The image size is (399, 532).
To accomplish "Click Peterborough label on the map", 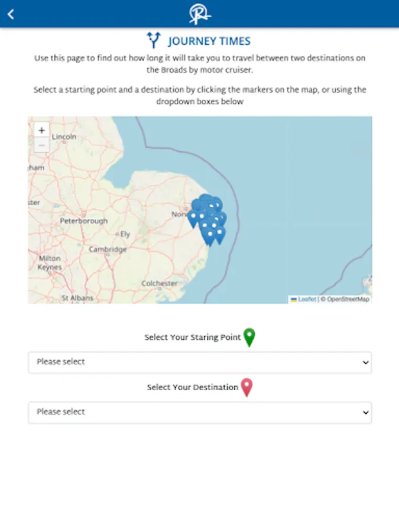I will tap(83, 221).
